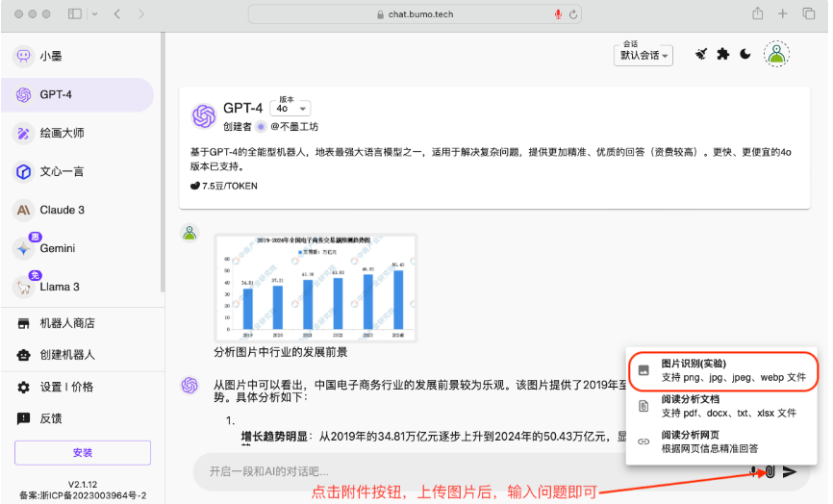Open the uploaded bar chart thumbnail

coord(316,288)
